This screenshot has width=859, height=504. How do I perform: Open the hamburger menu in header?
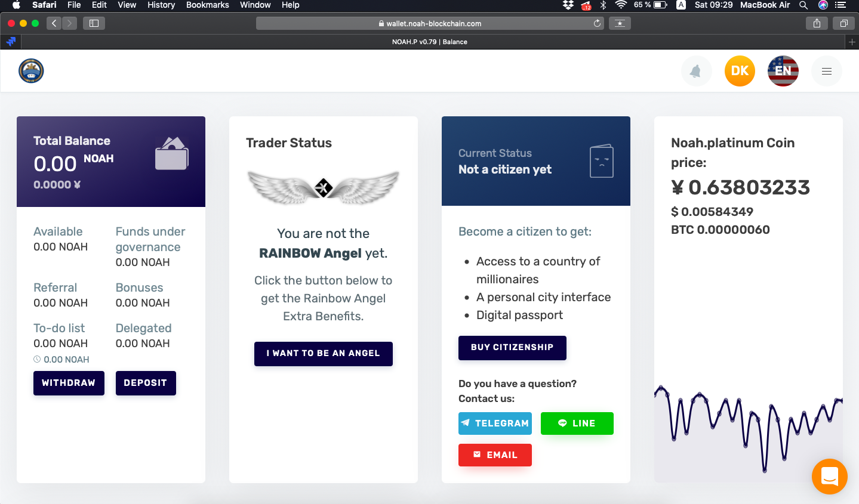(827, 71)
